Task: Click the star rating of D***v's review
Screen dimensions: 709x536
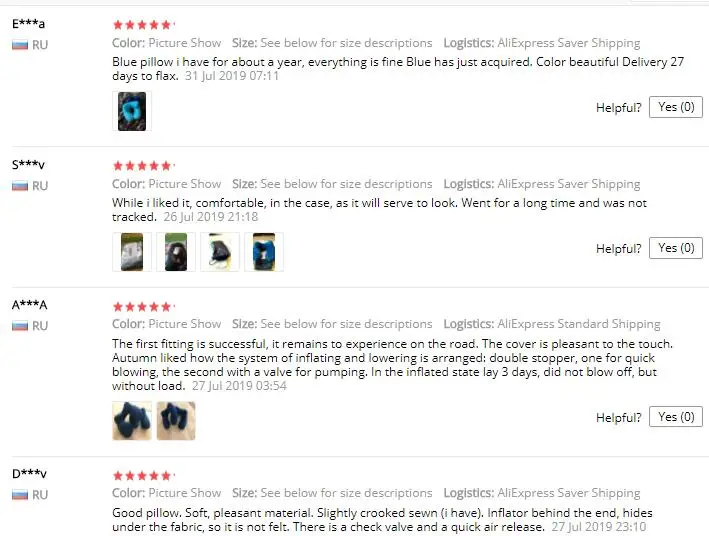Action: point(143,476)
